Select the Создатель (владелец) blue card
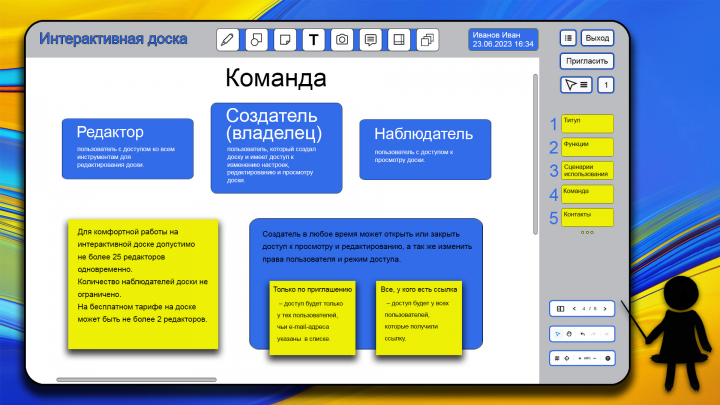The height and width of the screenshot is (405, 720). pos(276,148)
